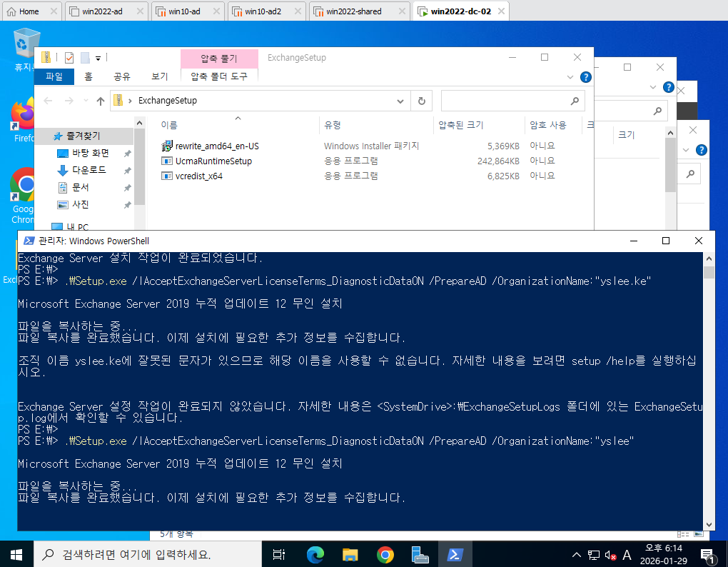The image size is (728, 567).
Task: Open the 압축 폴더 도구 tab
Action: pos(218,76)
